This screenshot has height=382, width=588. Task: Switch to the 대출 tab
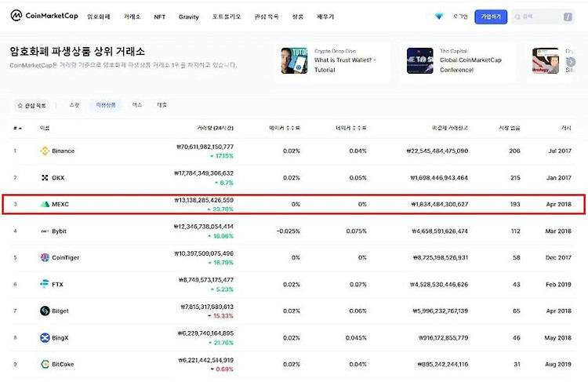[162, 105]
